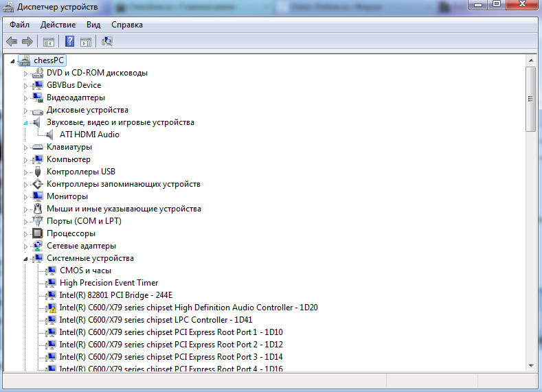Click the Компьютер category icon
This screenshot has width=542, height=392.
(37, 159)
